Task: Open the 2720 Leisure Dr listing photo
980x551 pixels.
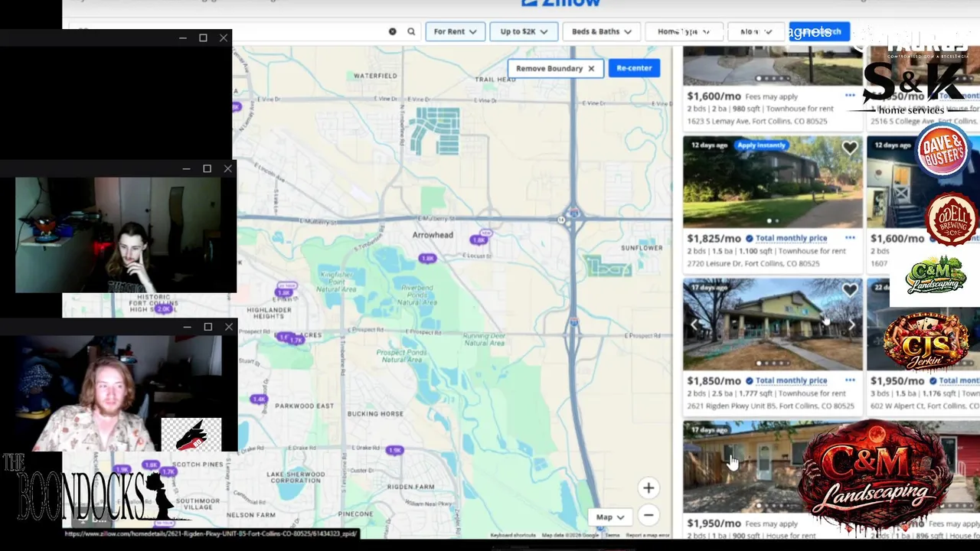Action: click(x=773, y=182)
